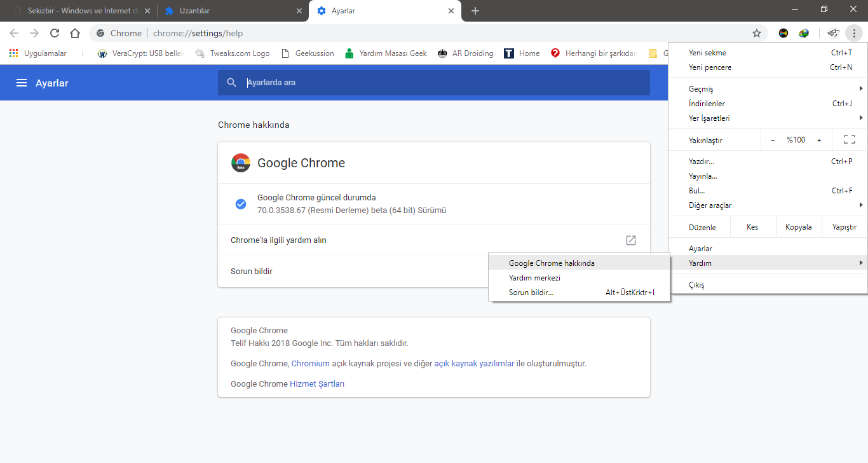Image resolution: width=868 pixels, height=463 pixels.
Task: Open the VeraCrypt bookmark
Action: (140, 53)
